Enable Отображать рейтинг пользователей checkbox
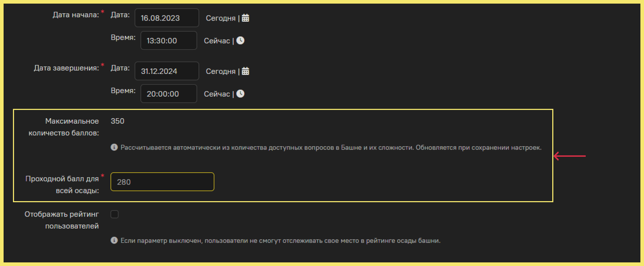 [x=114, y=214]
